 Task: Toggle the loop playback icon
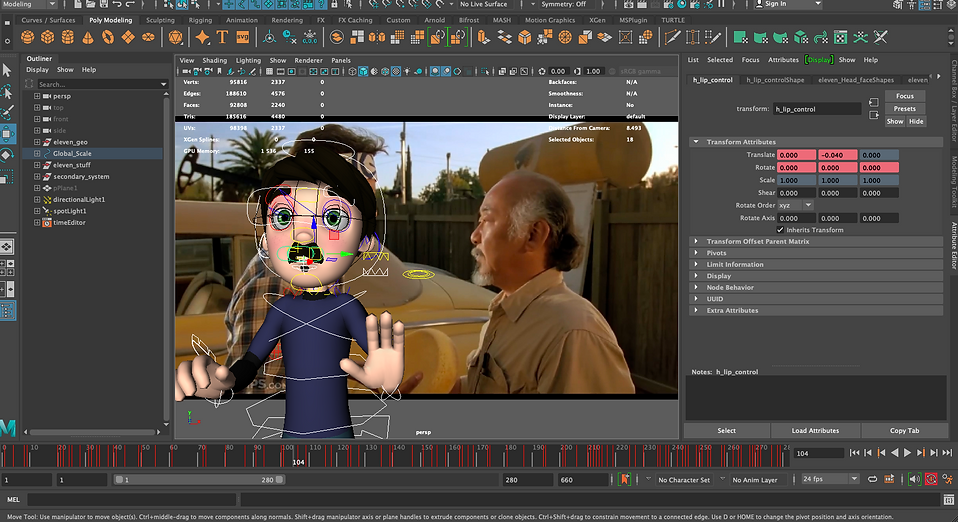click(x=872, y=479)
